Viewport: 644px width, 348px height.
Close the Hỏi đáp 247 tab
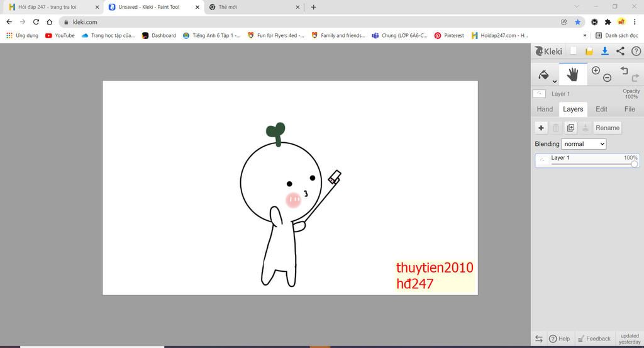[97, 7]
